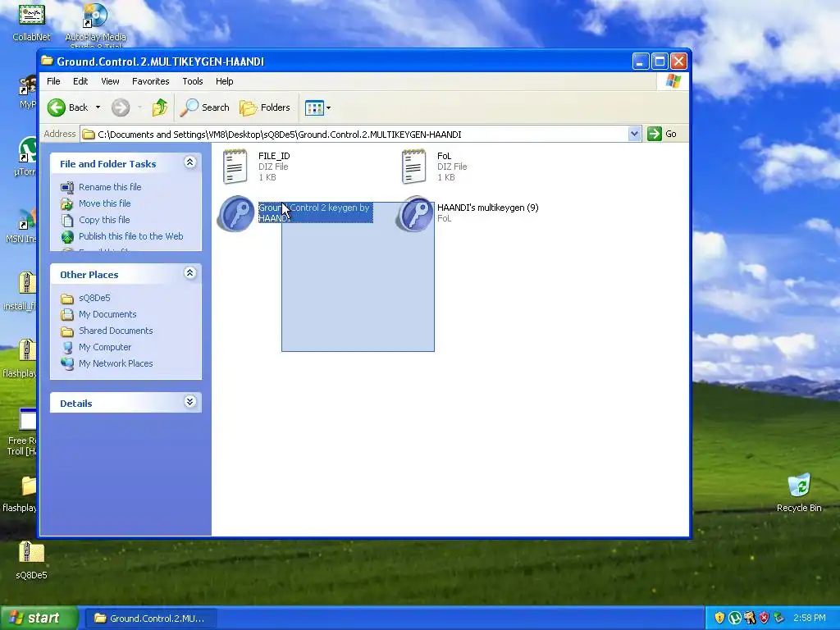Open the View menu
This screenshot has width=840, height=630.
(110, 81)
